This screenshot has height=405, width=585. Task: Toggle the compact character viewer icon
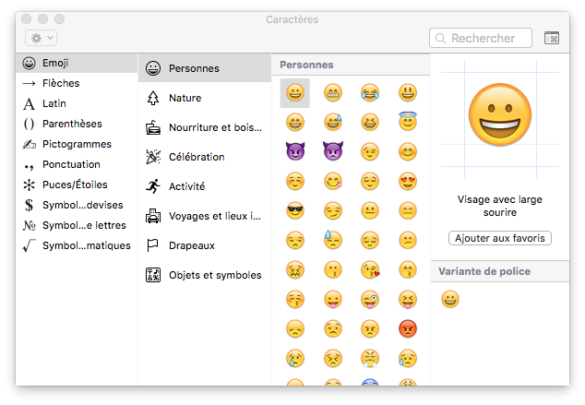pos(551,38)
